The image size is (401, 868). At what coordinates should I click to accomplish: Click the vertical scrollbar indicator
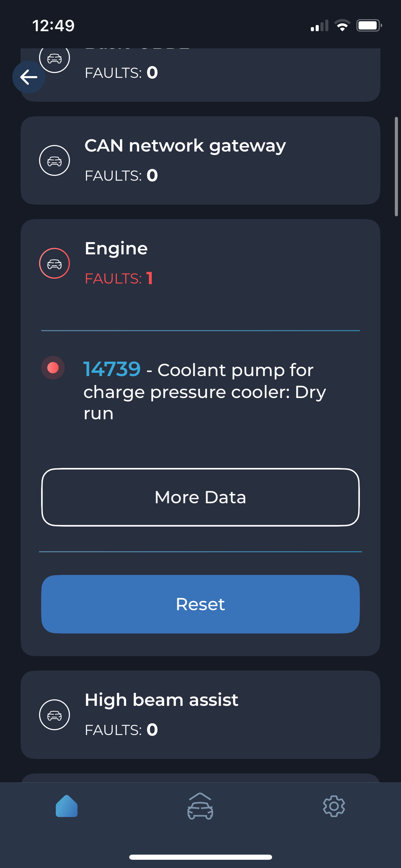click(396, 167)
